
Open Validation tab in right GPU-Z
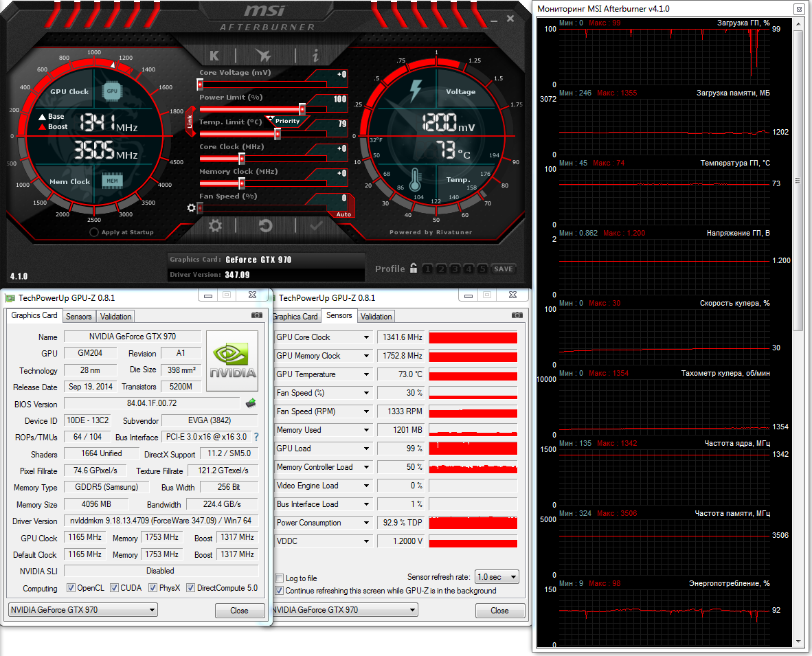(x=376, y=317)
